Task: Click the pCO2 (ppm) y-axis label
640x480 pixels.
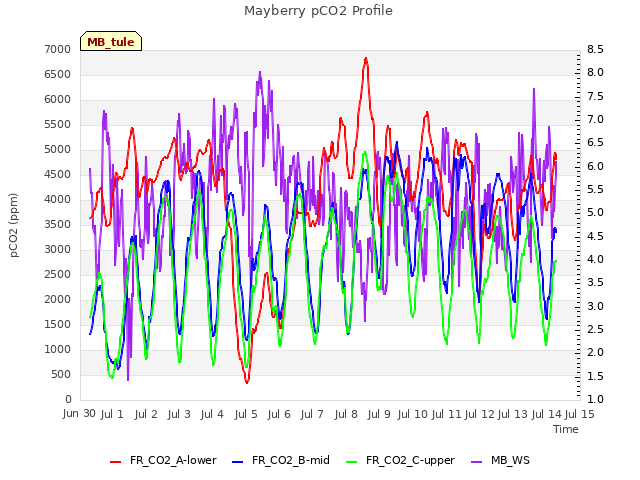Action: [x=13, y=225]
